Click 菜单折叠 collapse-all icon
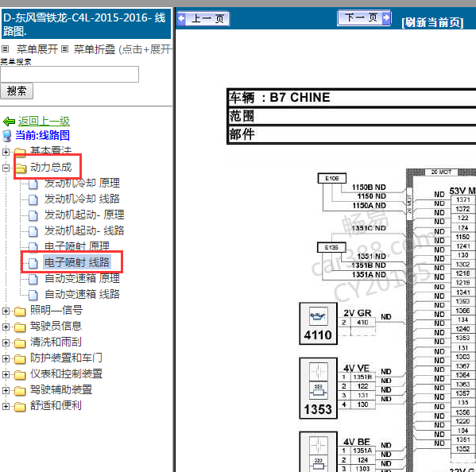476x472 pixels. click(x=64, y=49)
